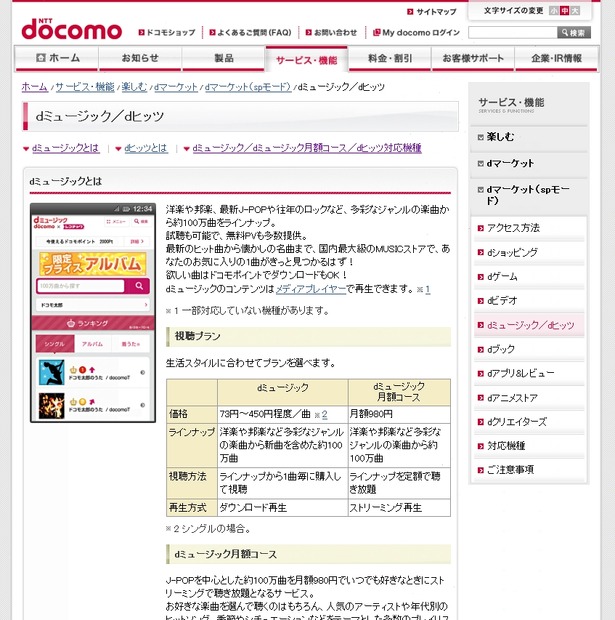Click the NTT docomo logo
This screenshot has width=615, height=620.
click(x=72, y=29)
